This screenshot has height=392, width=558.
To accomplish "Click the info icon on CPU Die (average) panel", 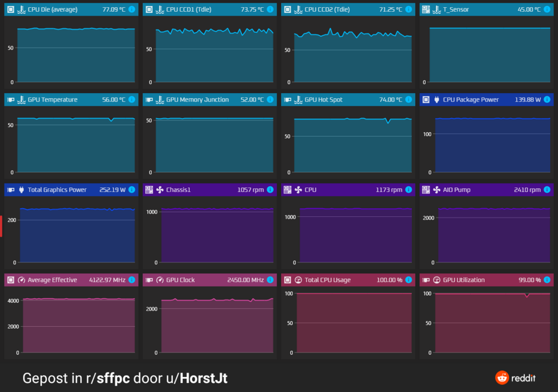I will 132,9.
